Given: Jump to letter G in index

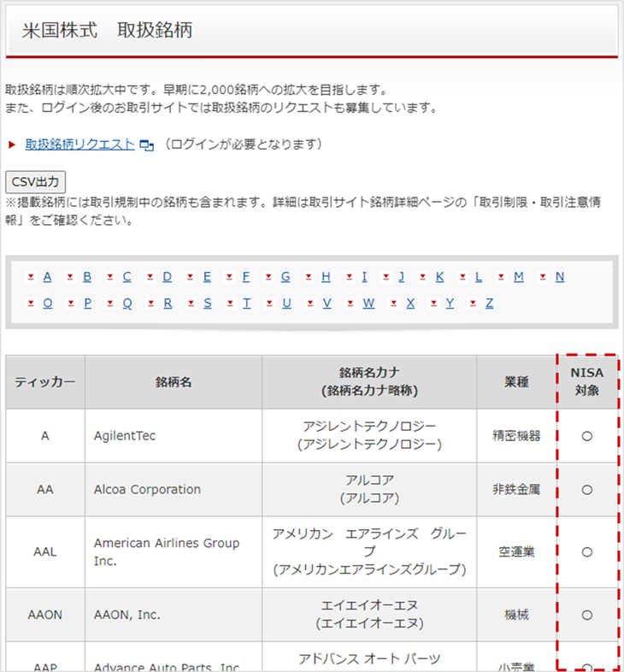Looking at the screenshot, I should point(286,276).
